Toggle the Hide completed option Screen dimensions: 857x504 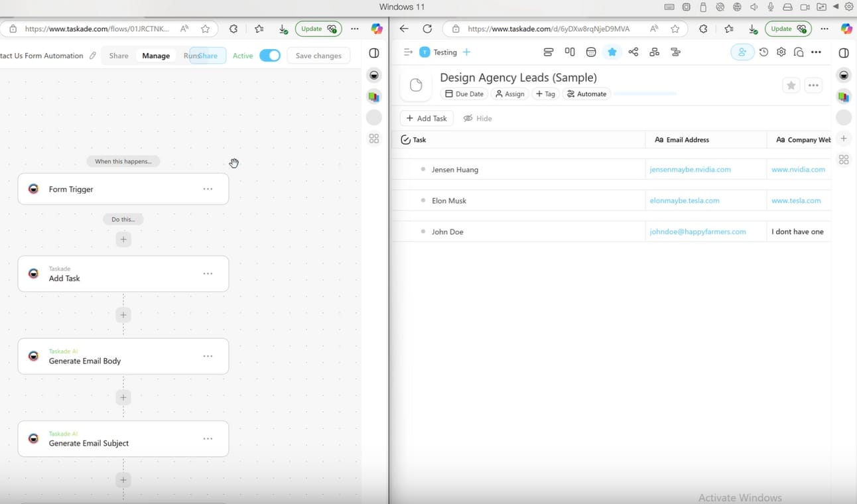478,118
